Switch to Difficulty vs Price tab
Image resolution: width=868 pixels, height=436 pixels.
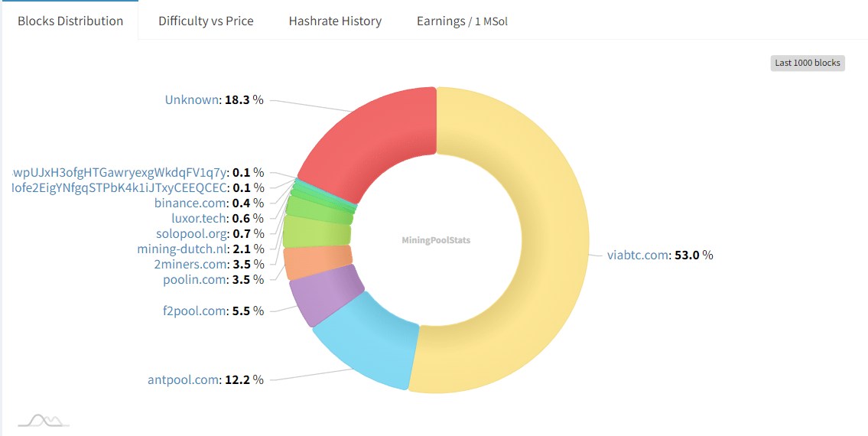206,21
